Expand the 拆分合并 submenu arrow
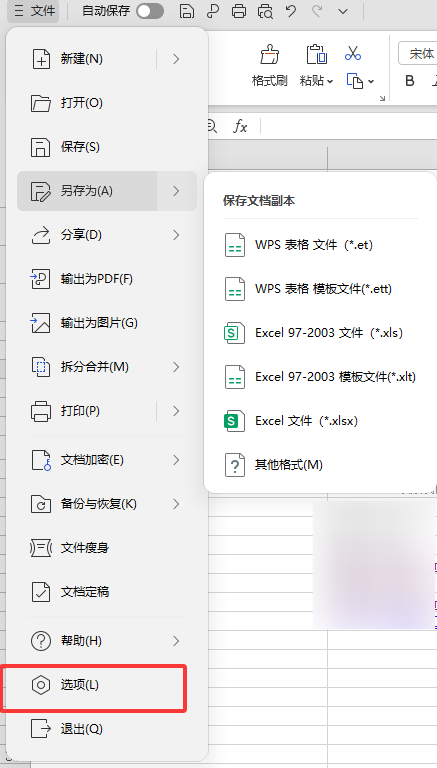Image resolution: width=437 pixels, height=768 pixels. tap(176, 367)
